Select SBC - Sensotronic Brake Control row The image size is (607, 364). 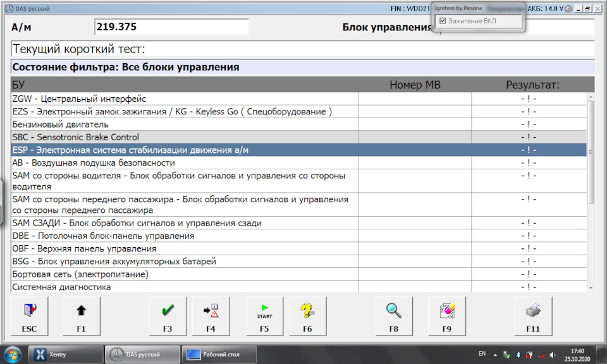(x=299, y=137)
